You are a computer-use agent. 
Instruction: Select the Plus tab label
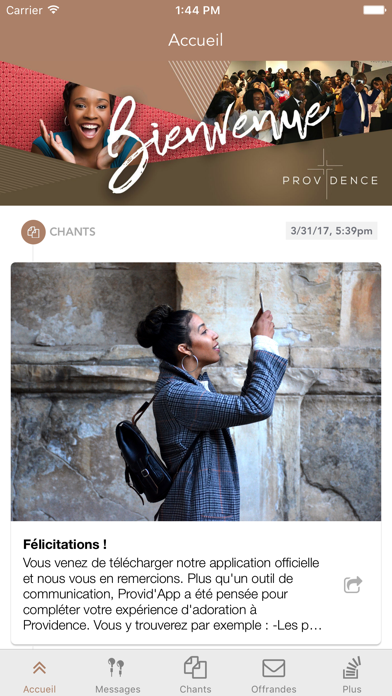352,689
